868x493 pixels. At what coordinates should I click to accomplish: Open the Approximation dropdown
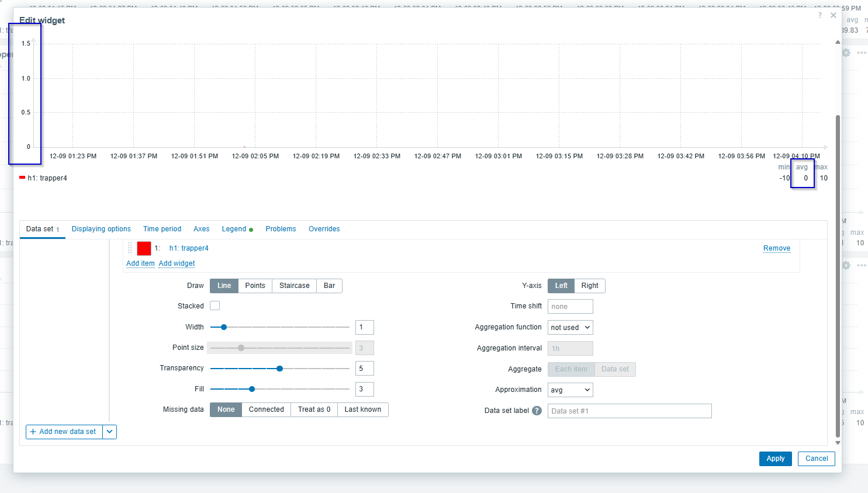(570, 390)
